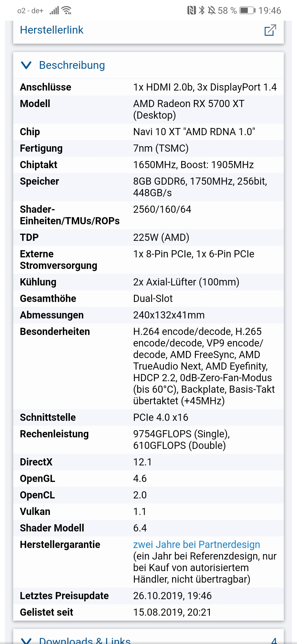Tap the NFC status icon

point(191,10)
